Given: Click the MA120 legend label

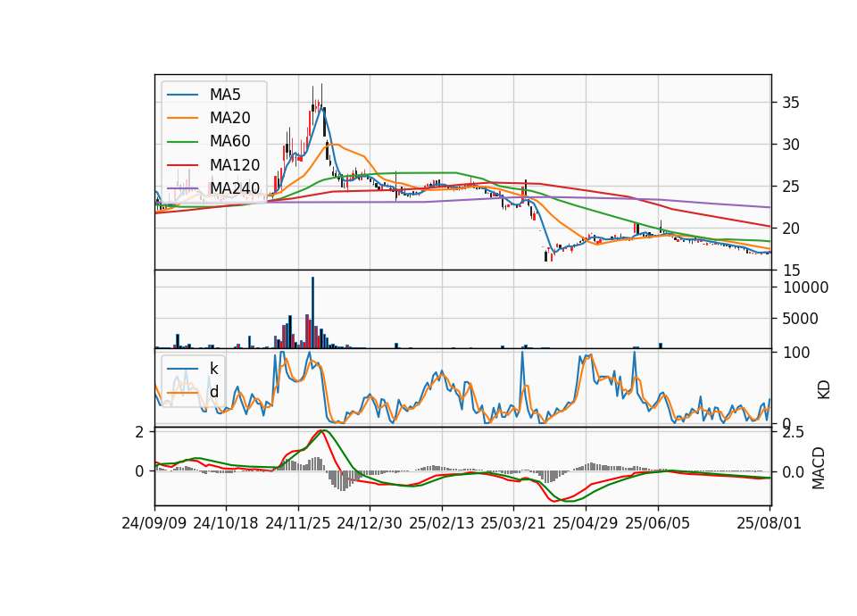Looking at the screenshot, I should (235, 165).
